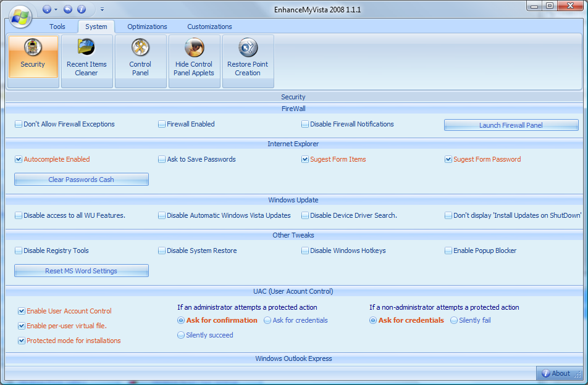
Task: Select Silently succeed radio option
Action: [181, 335]
